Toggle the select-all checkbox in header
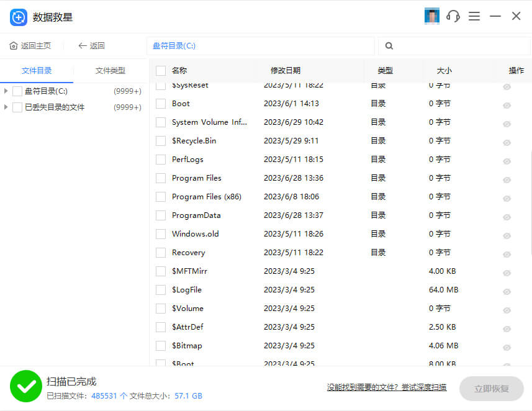 (161, 71)
